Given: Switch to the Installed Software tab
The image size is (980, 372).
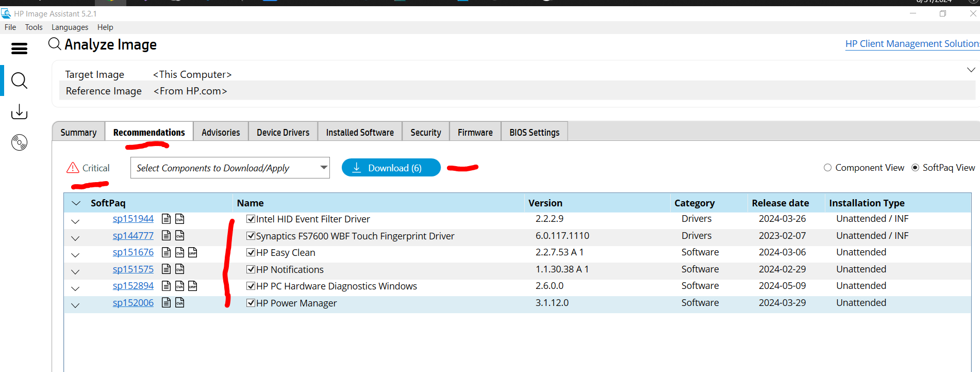Looking at the screenshot, I should (x=360, y=132).
